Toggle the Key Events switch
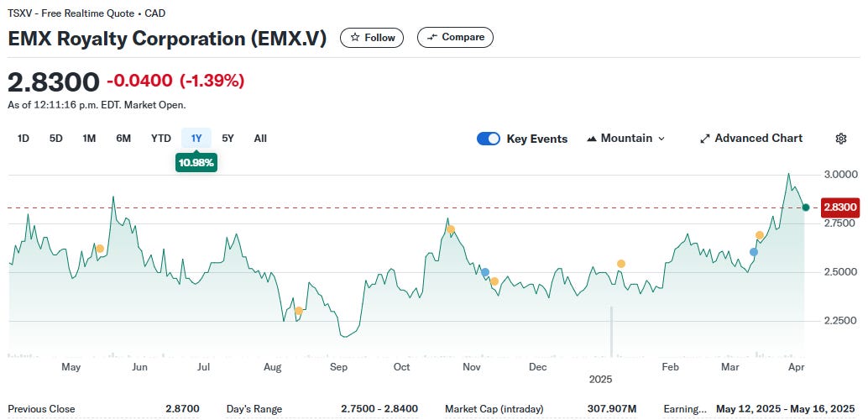868x420 pixels. pos(489,139)
